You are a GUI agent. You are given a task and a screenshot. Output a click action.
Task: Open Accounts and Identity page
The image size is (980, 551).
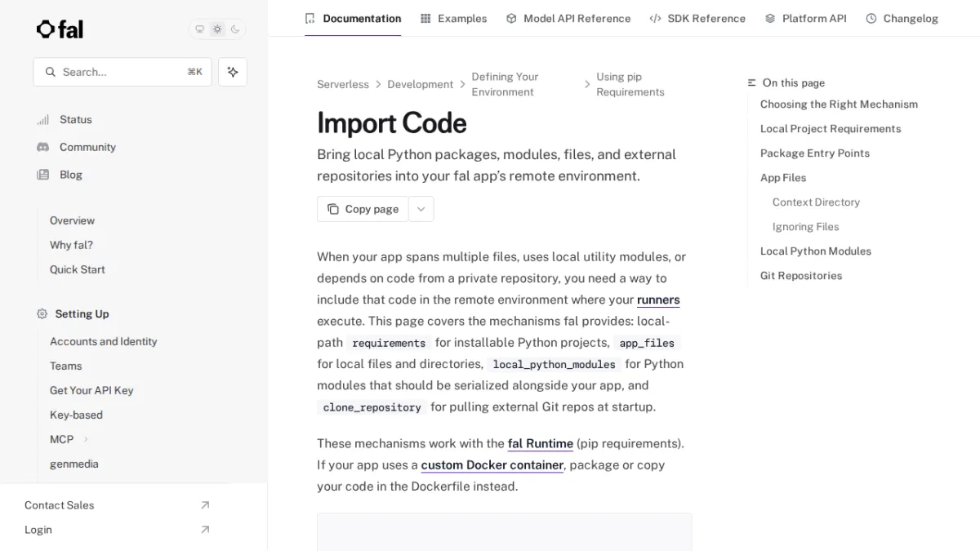103,341
